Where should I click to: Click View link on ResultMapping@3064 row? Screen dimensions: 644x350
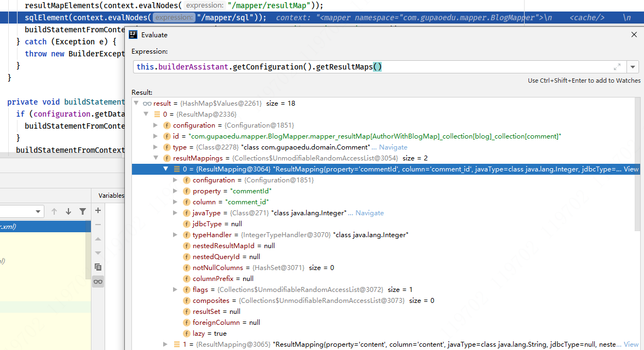click(x=631, y=169)
